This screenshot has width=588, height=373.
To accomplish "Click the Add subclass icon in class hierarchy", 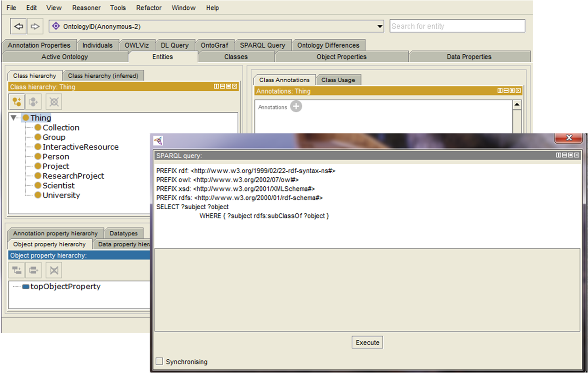I will click(17, 102).
